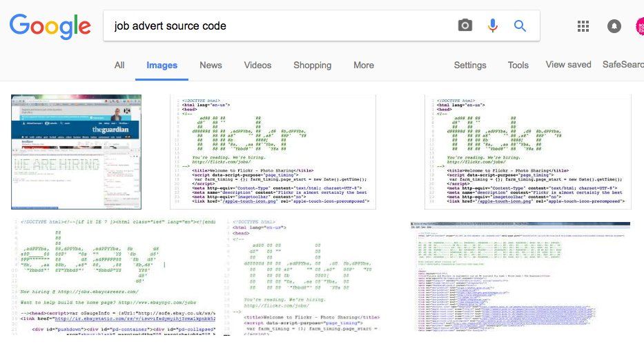644x344 pixels.
Task: Open View saved images link
Action: 568,65
